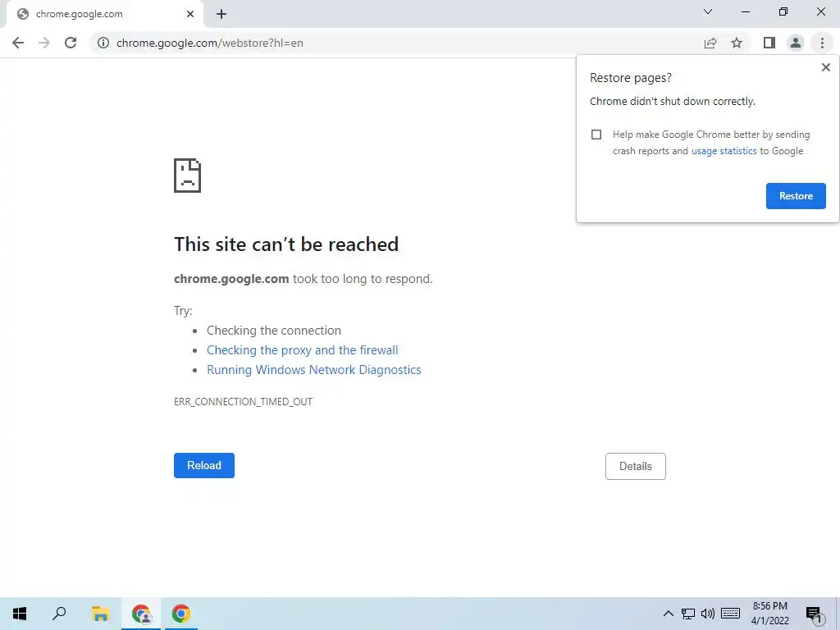Open the clock showing 8:56 PM

pos(769,614)
